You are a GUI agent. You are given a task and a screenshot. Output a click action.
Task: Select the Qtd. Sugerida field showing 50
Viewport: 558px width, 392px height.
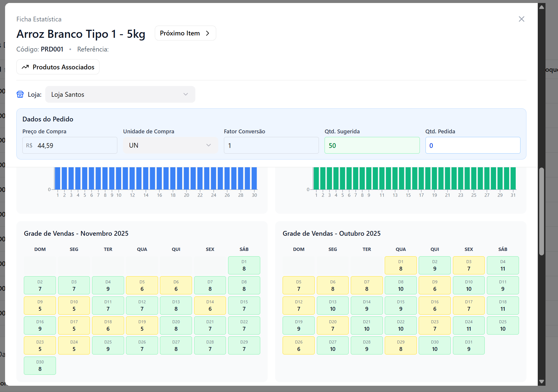372,145
